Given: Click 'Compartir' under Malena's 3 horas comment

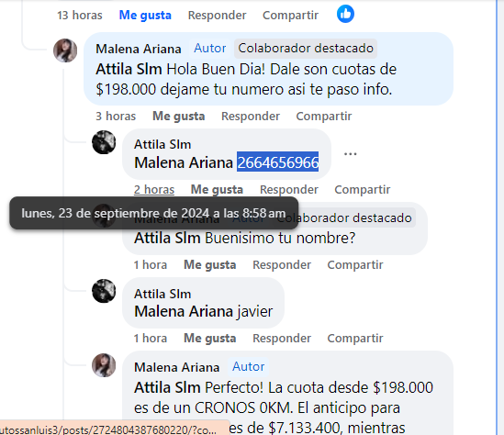Looking at the screenshot, I should (x=324, y=116).
